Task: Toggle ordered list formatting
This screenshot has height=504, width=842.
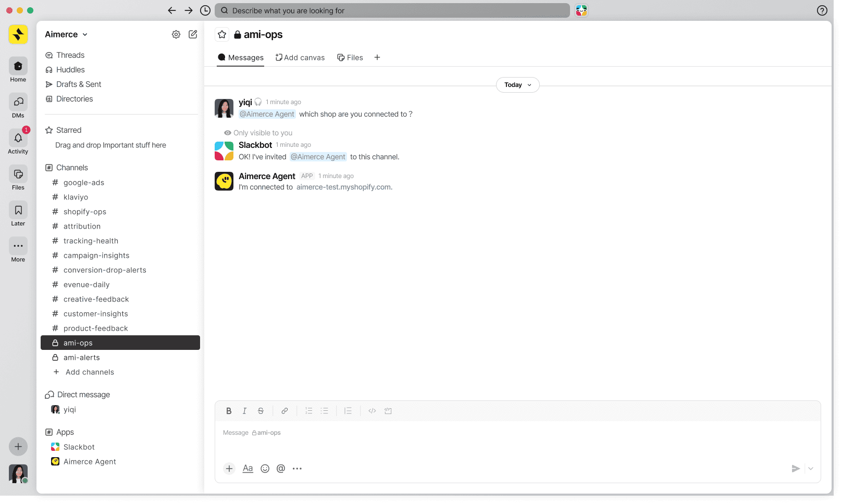Action: tap(308, 411)
